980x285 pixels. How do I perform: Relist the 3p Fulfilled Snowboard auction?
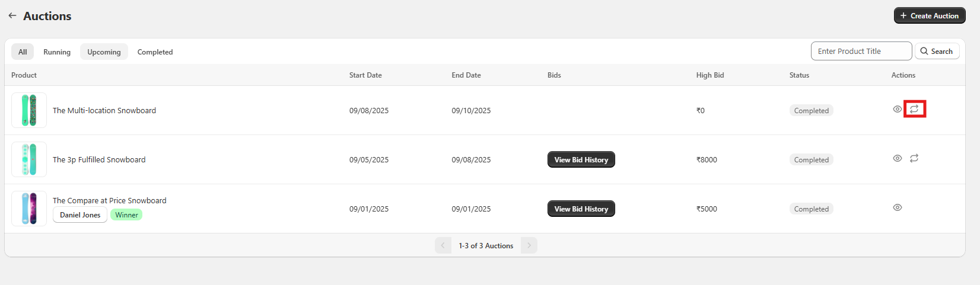pyautogui.click(x=914, y=158)
